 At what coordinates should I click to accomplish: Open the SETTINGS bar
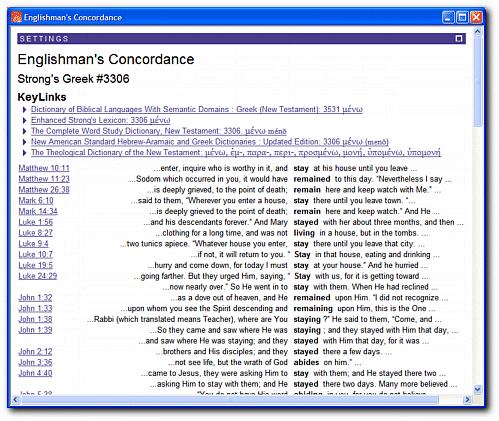241,39
